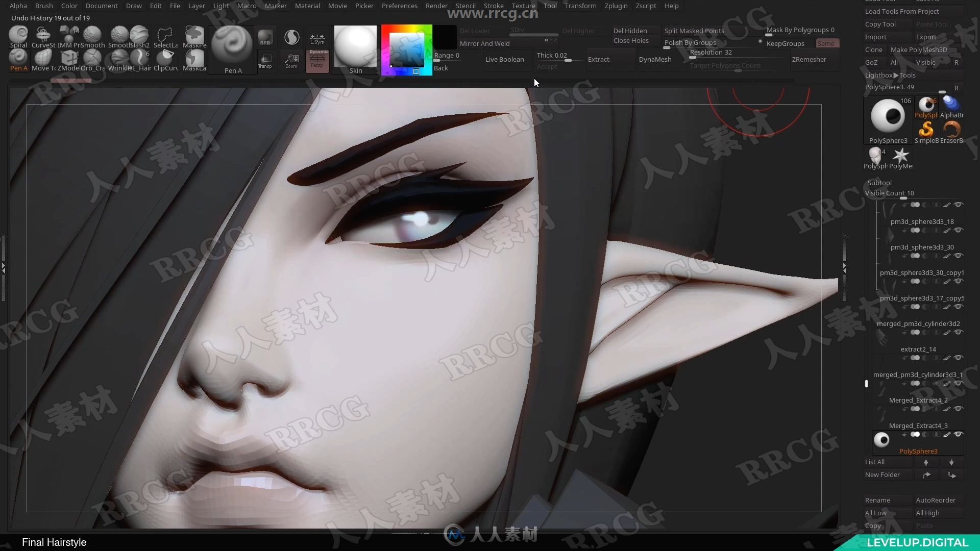Click the New Folder button
The height and width of the screenshot is (551, 980).
[x=888, y=475]
